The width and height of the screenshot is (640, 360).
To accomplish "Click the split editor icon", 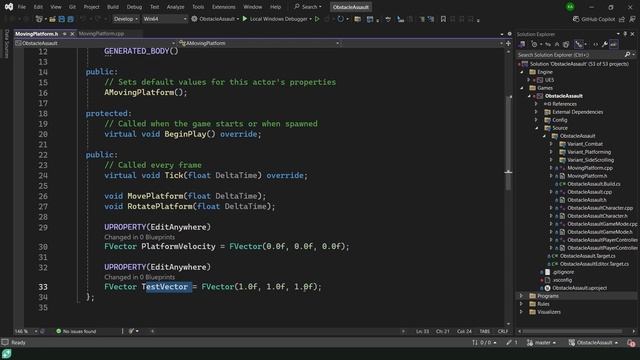I will (508, 43).
